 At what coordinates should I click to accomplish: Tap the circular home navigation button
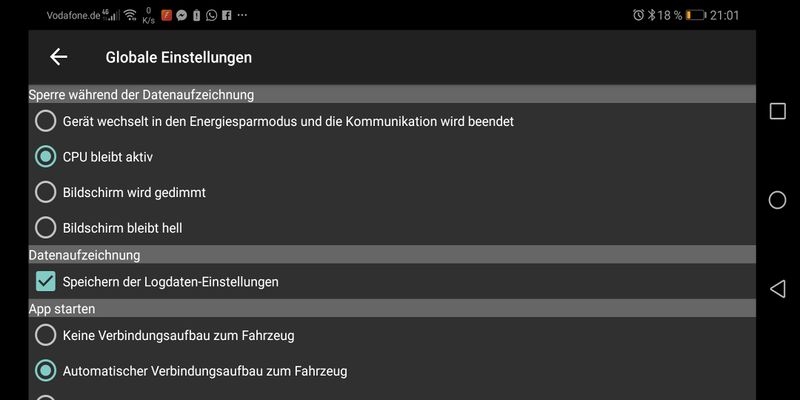click(x=777, y=200)
